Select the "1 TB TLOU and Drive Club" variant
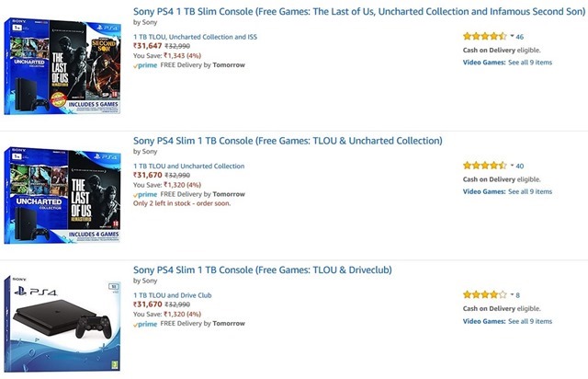 coord(175,294)
